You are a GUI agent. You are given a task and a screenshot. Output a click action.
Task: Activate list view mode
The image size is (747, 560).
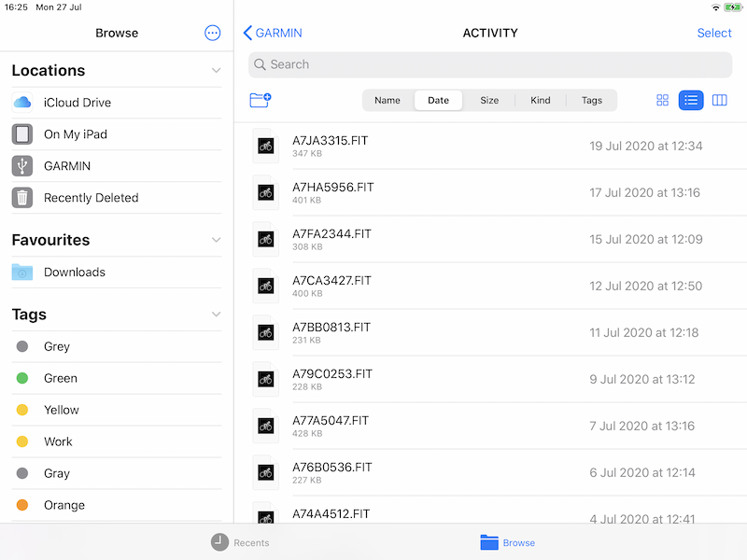click(691, 101)
